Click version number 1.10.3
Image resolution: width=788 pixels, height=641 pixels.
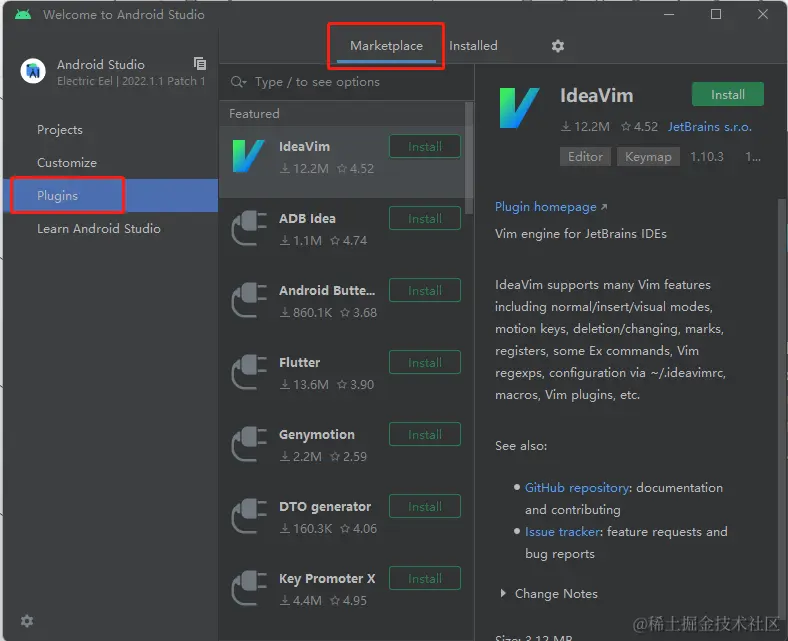point(707,157)
